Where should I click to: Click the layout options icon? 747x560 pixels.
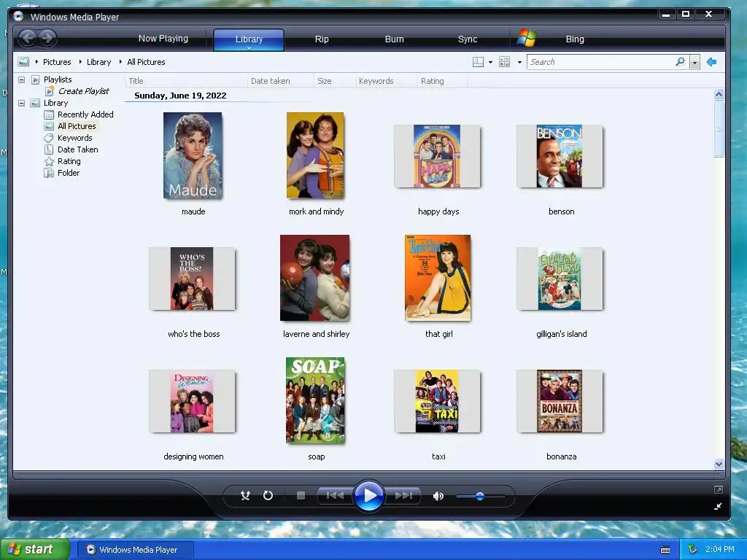[478, 62]
